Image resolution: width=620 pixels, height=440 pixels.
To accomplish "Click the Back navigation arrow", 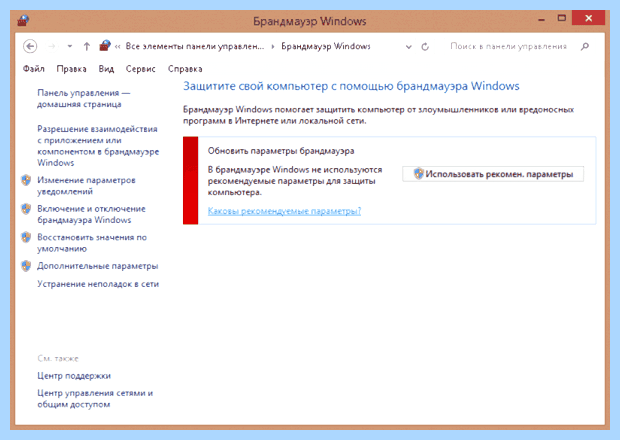I will [x=30, y=47].
